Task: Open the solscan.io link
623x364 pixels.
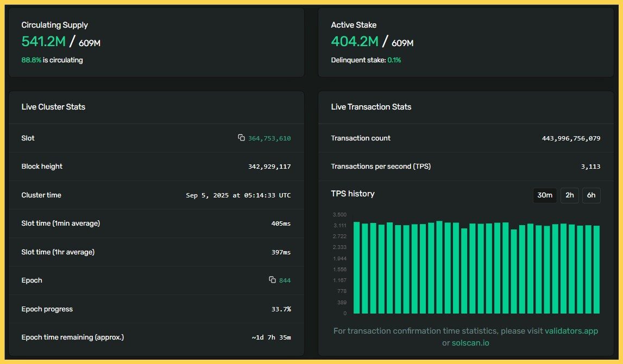Action: pyautogui.click(x=471, y=343)
